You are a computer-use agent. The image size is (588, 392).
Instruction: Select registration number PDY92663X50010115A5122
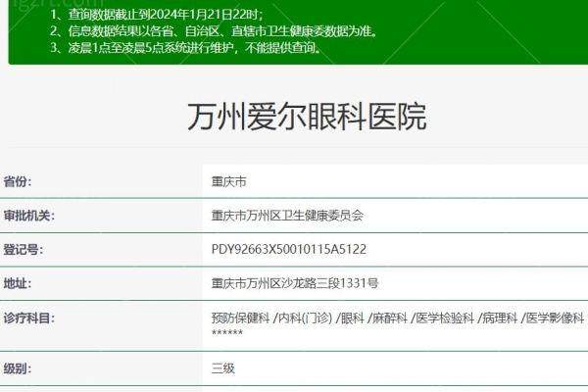(289, 249)
